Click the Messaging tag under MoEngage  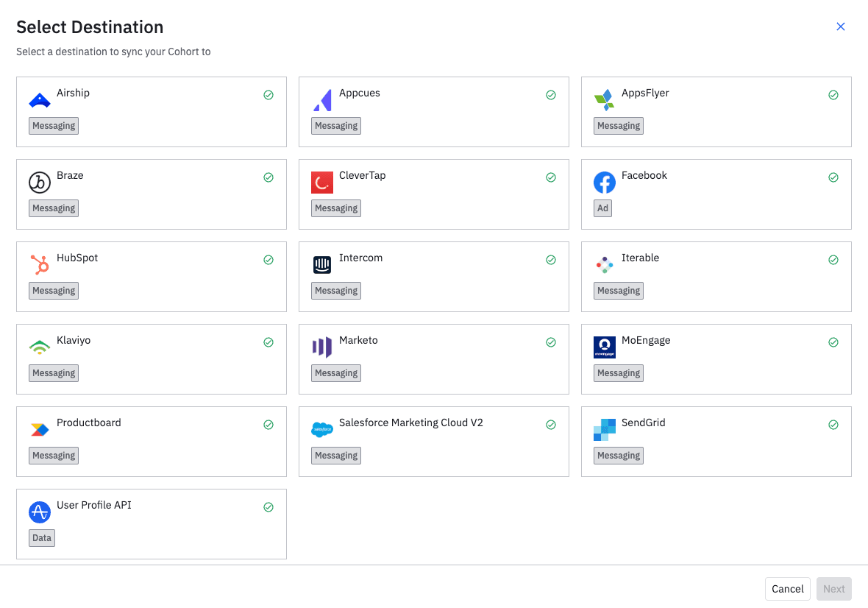coord(619,373)
